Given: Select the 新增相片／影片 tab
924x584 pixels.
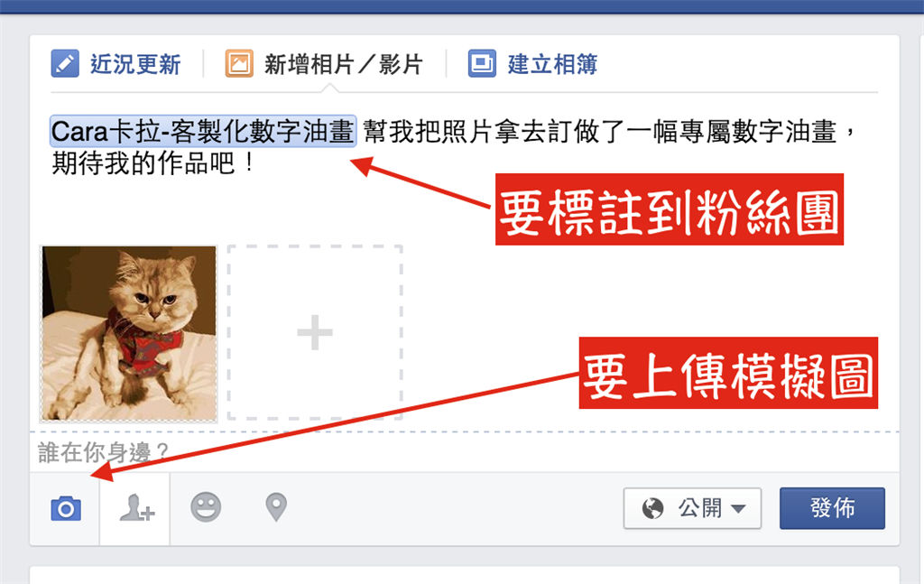Looking at the screenshot, I should pos(343,64).
